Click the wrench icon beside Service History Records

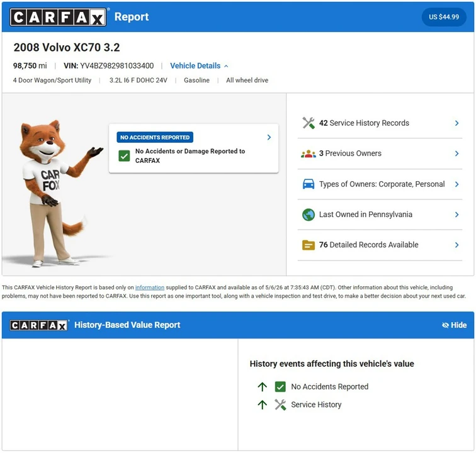(309, 123)
